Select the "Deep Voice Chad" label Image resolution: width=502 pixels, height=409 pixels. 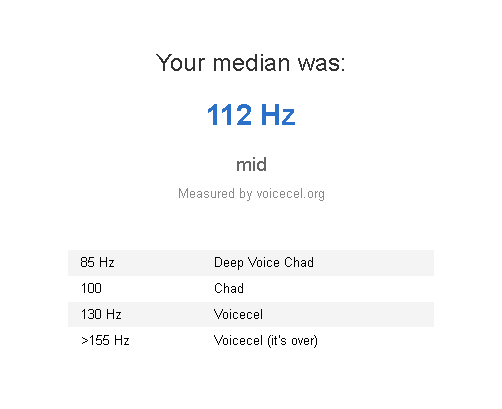264,263
